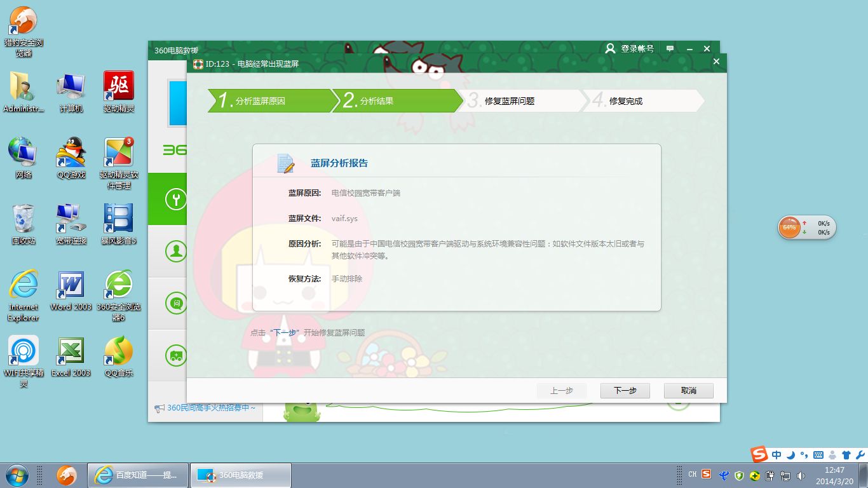This screenshot has height=488, width=868.
Task: Switch to the 百度知道 browser window in taskbar
Action: point(138,475)
